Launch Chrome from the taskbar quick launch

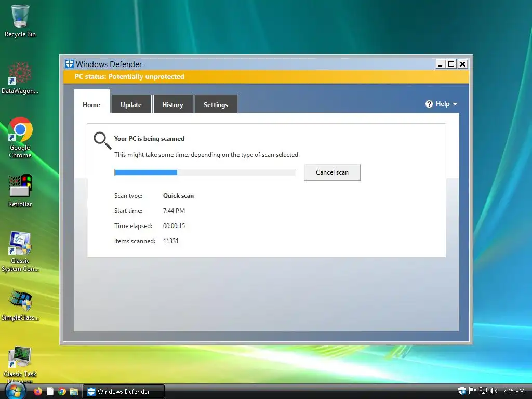click(x=62, y=392)
